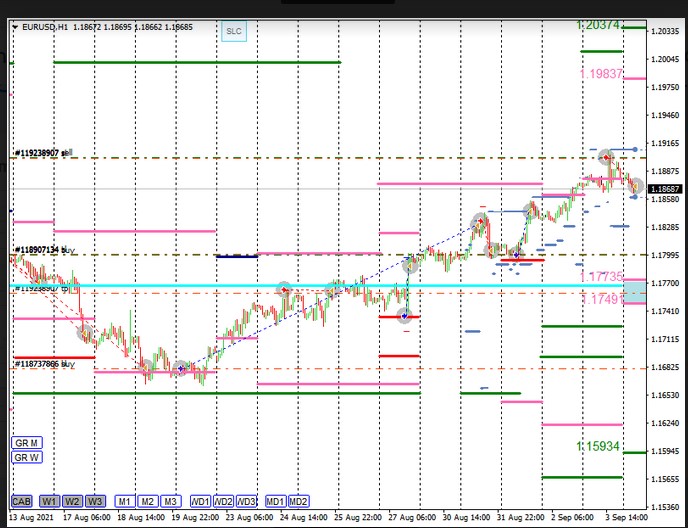Click the cyan horizontal line on the chart

click(x=300, y=286)
